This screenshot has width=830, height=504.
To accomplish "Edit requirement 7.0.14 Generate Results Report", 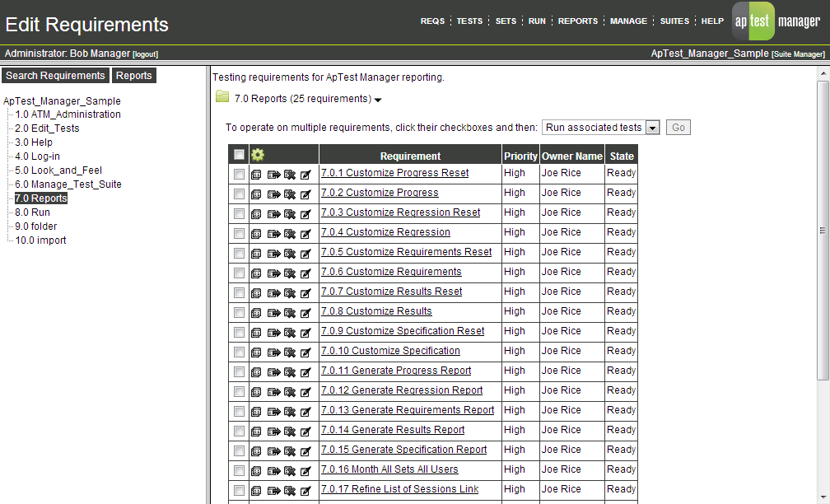I will click(305, 432).
